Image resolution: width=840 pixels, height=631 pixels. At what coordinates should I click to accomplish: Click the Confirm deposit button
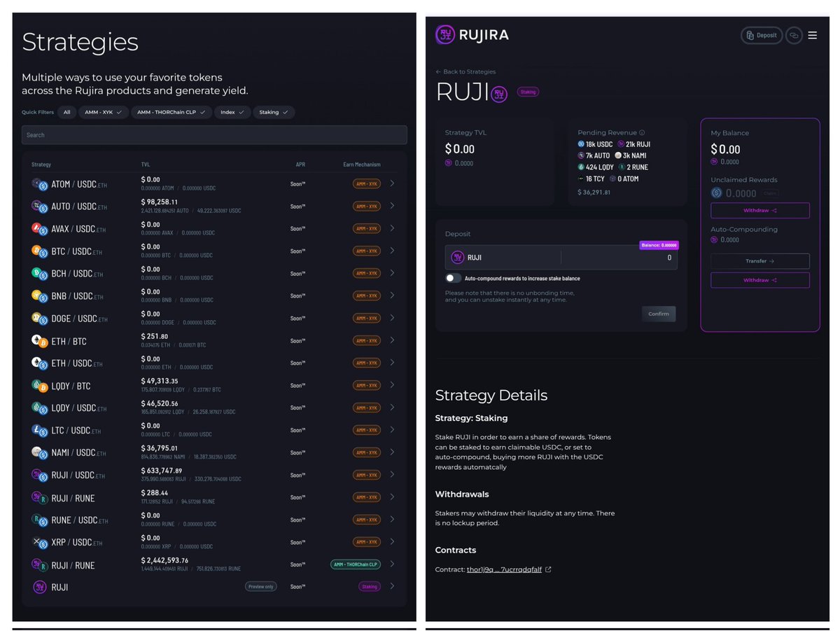[x=659, y=314]
